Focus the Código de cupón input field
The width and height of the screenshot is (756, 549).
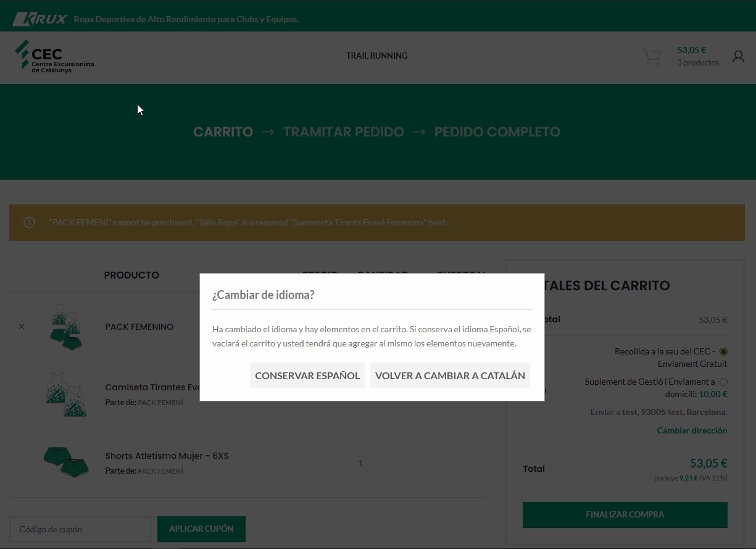pos(80,529)
